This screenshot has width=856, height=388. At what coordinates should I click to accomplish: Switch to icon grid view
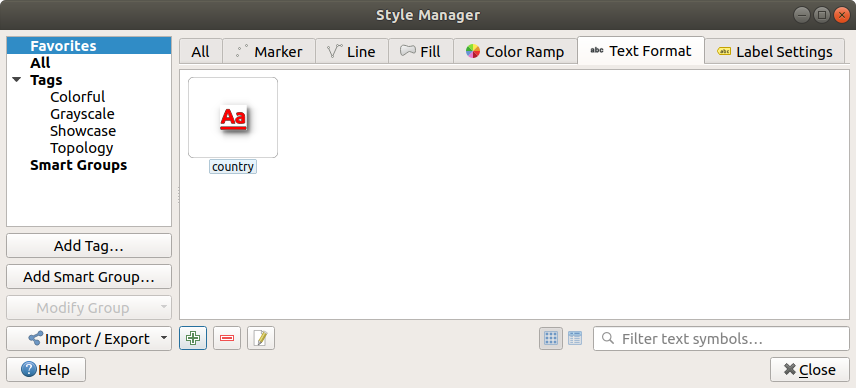pos(551,338)
